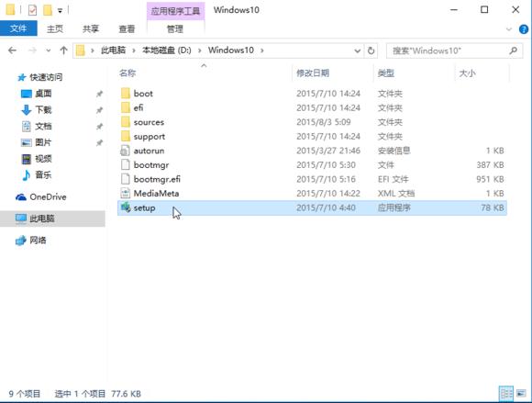Select the bootmgr.efi file icon
This screenshot has height=403, width=532.
coord(125,179)
